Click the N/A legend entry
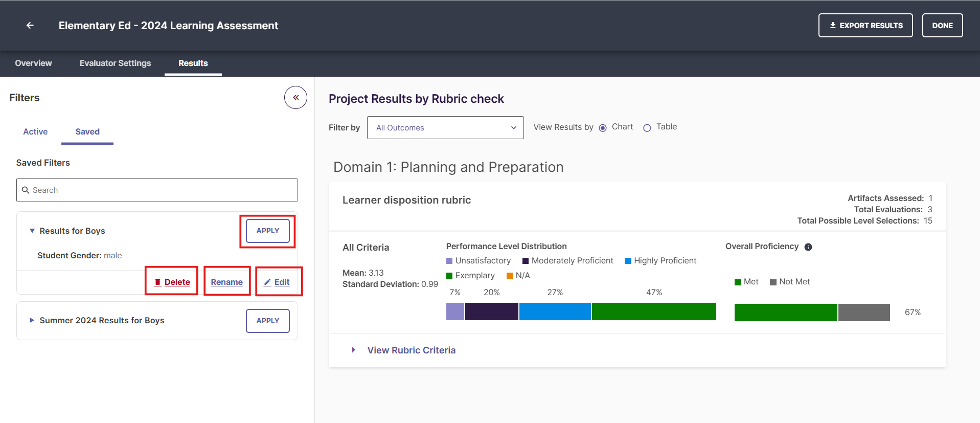The height and width of the screenshot is (423, 980). 518,276
